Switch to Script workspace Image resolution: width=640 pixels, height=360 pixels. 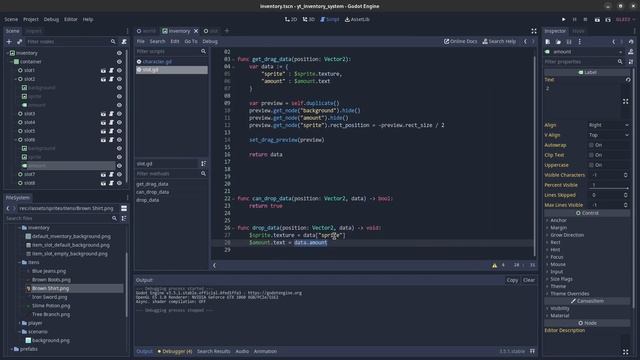click(x=330, y=19)
